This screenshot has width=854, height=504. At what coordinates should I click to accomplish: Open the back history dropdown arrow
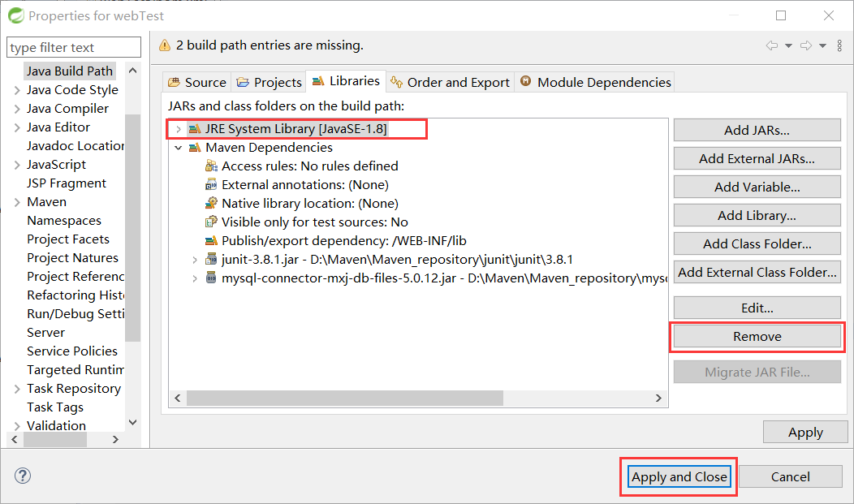tap(788, 45)
